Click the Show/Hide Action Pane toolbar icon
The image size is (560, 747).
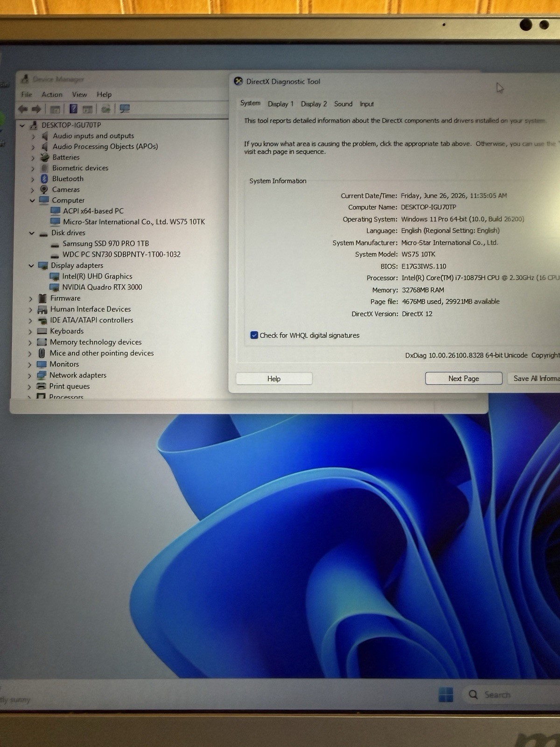pyautogui.click(x=87, y=109)
